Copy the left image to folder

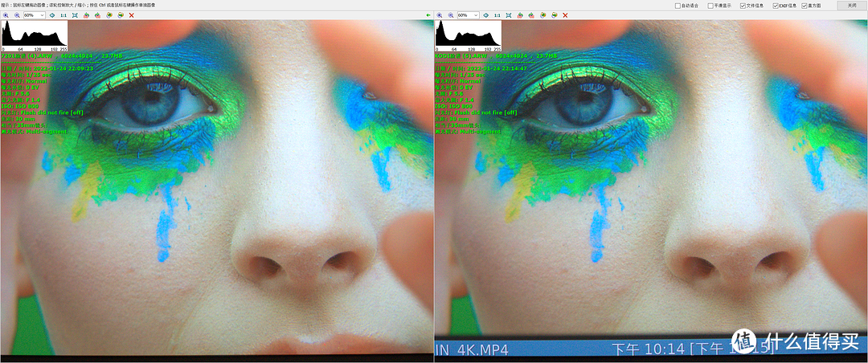click(109, 15)
